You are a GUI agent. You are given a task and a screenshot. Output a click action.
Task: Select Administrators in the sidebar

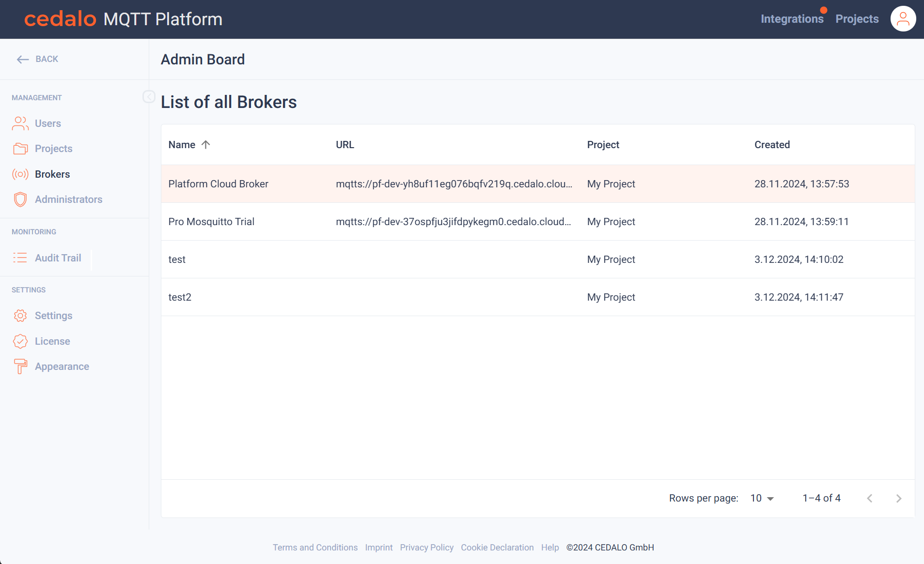tap(68, 199)
